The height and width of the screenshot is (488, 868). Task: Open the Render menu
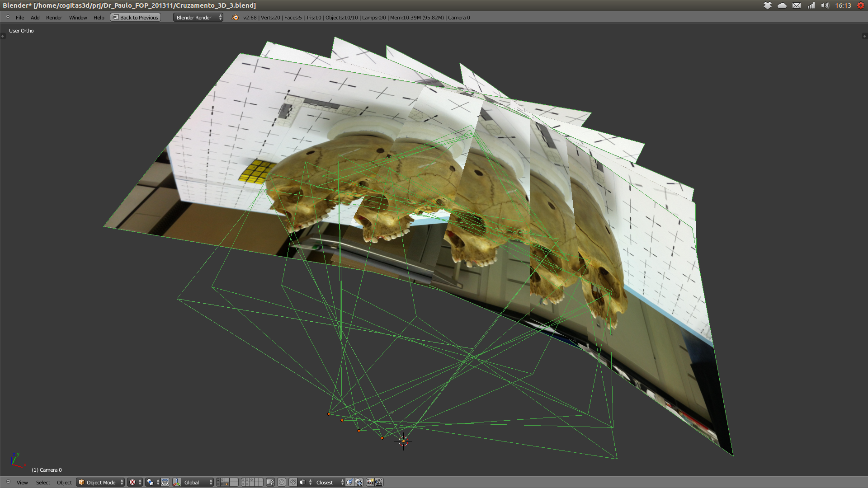(x=54, y=17)
